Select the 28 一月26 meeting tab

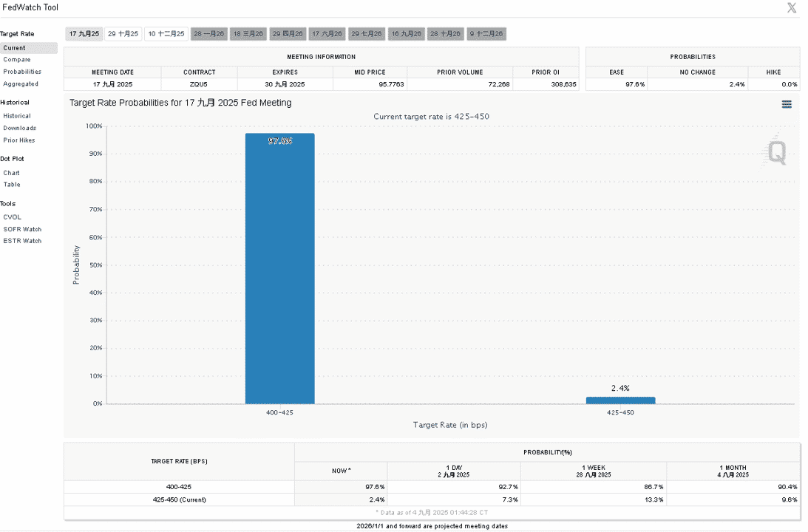pos(208,34)
